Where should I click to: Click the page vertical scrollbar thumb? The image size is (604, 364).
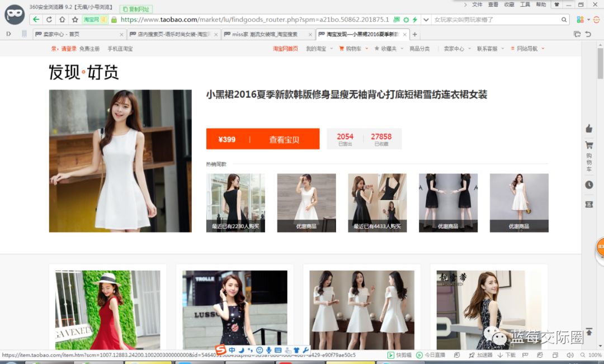(600, 64)
